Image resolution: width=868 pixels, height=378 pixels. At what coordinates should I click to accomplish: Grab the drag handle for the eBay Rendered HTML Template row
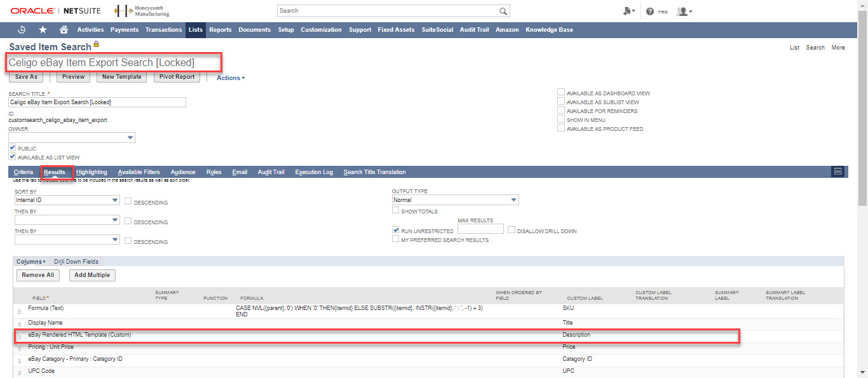pos(20,337)
